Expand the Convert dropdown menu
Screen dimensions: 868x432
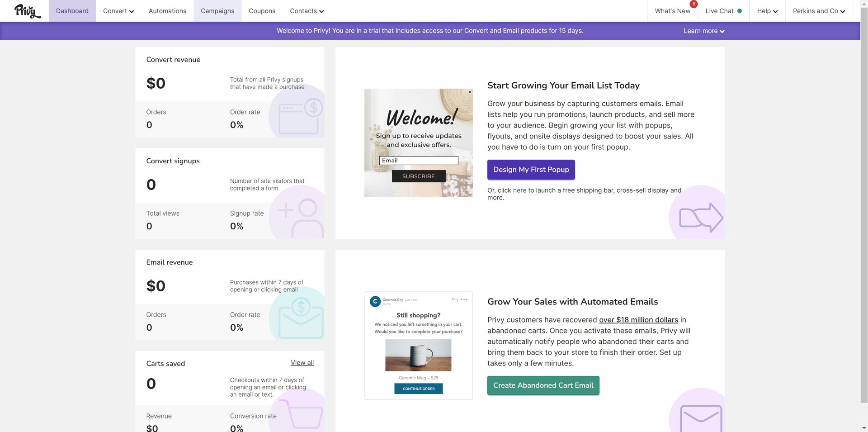(x=118, y=11)
